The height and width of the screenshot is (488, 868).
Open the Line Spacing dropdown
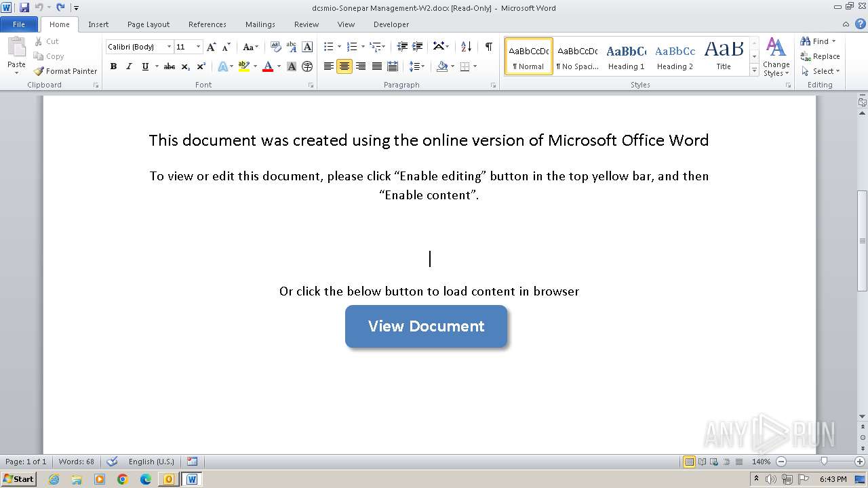tap(416, 66)
